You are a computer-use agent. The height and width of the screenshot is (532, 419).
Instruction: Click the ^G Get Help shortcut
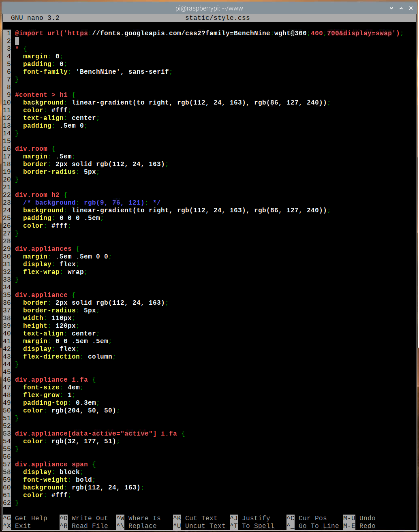click(x=25, y=518)
